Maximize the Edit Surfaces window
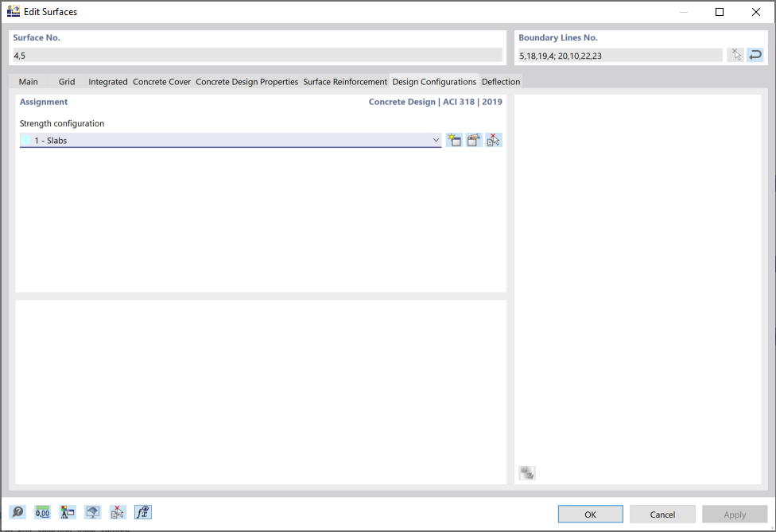Screen dimensions: 776x532 pos(720,12)
